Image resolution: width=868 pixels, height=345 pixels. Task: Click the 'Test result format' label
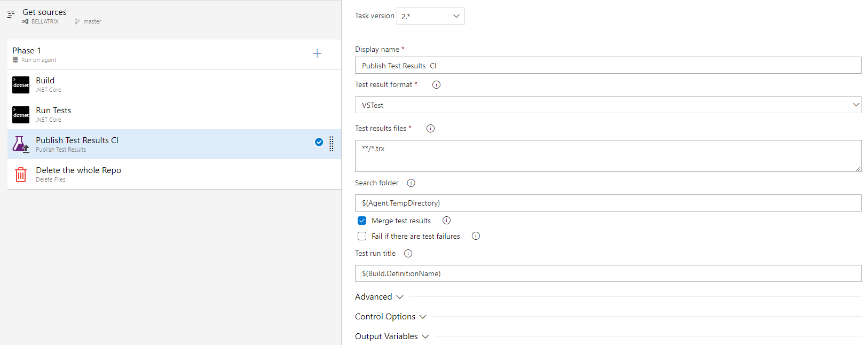[384, 84]
